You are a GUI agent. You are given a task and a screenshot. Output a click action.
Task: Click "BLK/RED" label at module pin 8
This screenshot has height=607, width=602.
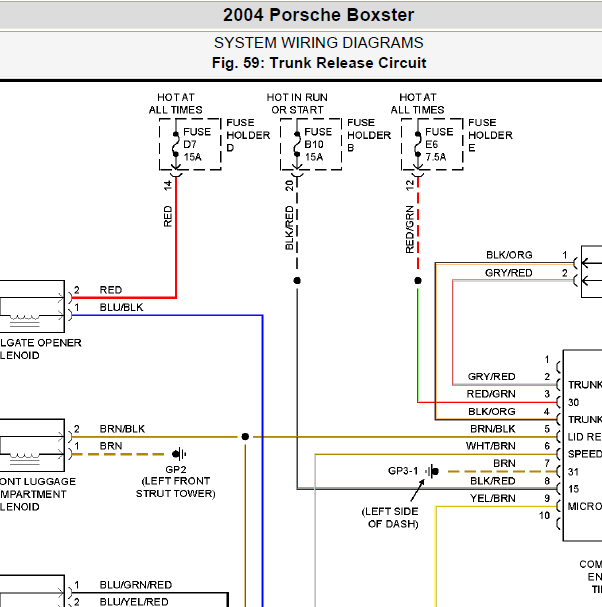coord(493,481)
